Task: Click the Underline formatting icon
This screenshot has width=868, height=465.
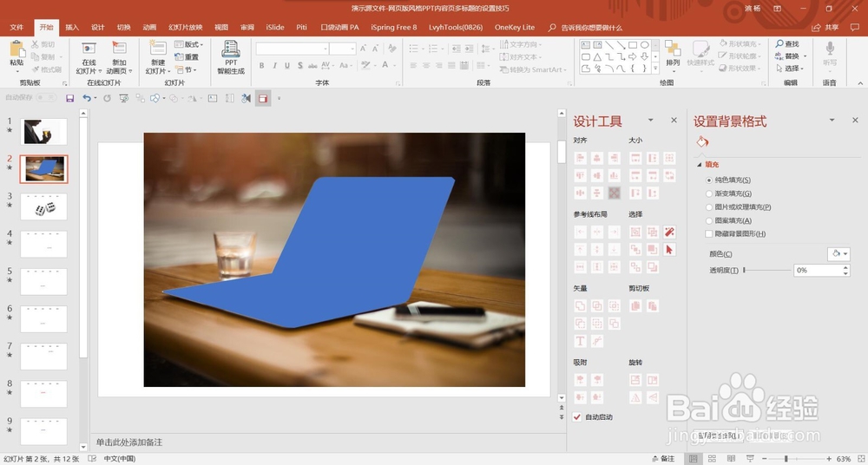Action: click(287, 65)
